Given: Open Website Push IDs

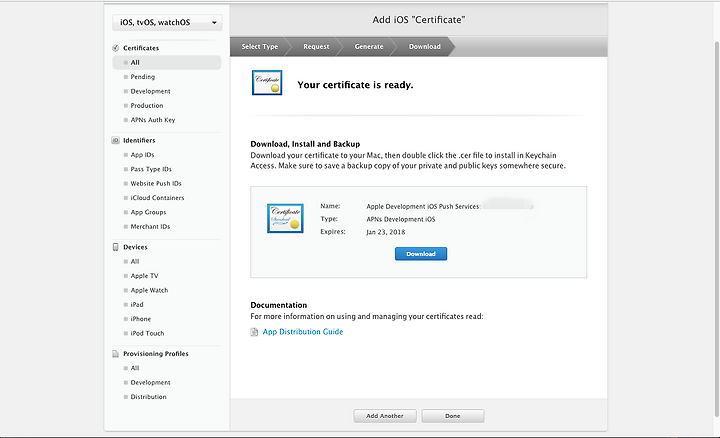Looking at the screenshot, I should (156, 183).
